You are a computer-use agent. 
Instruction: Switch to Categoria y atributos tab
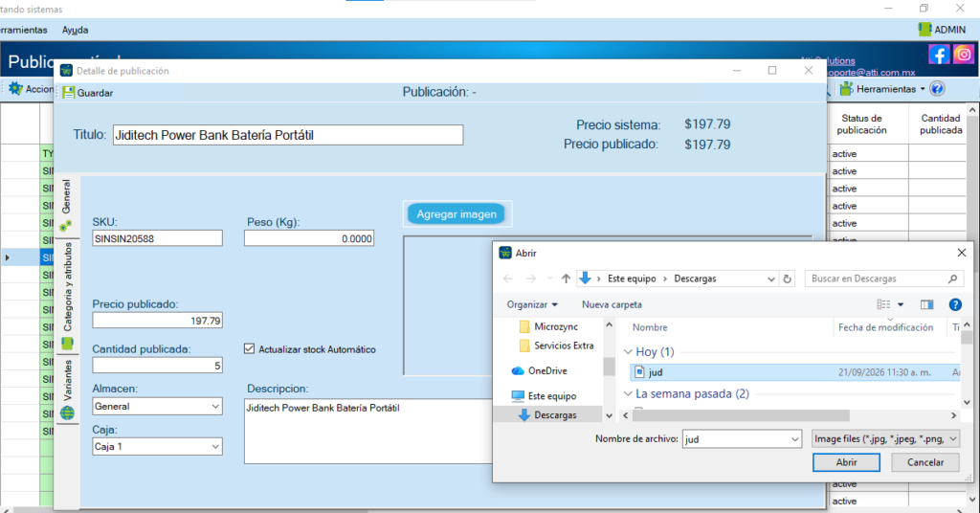pos(67,296)
